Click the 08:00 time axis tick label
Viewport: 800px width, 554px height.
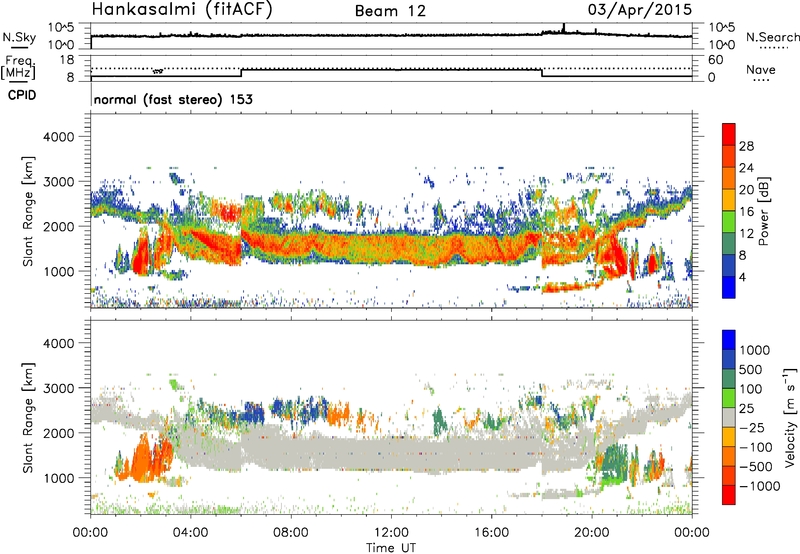[291, 533]
